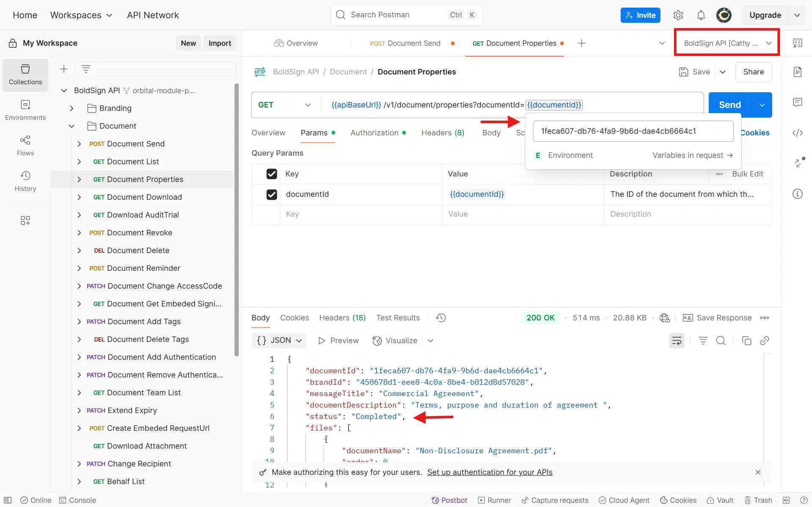812x507 pixels.
Task: Open the Overview tab in tab bar
Action: point(296,43)
